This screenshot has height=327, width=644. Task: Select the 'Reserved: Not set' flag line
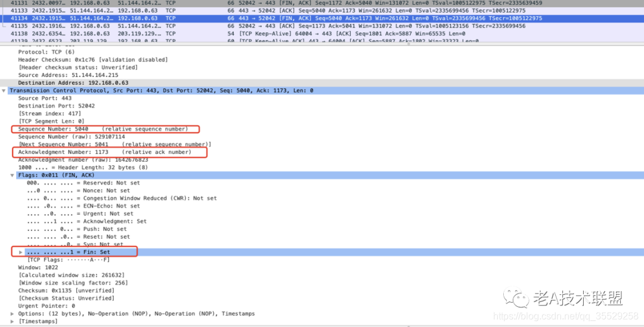pos(83,183)
